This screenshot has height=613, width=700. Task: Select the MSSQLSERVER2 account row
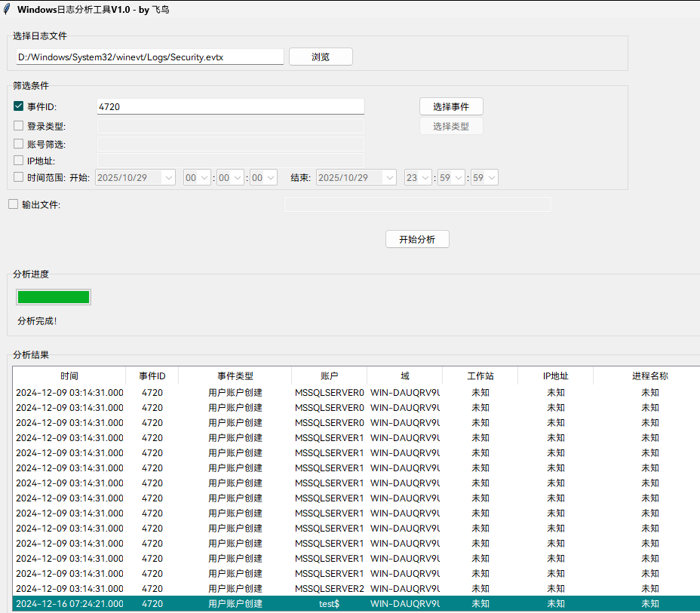coord(356,588)
